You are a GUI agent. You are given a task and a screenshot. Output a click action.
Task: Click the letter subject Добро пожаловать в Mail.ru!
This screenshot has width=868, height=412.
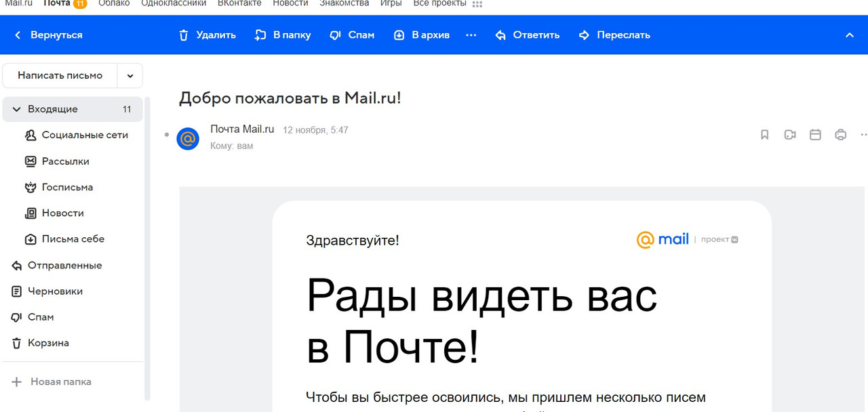pyautogui.click(x=290, y=98)
